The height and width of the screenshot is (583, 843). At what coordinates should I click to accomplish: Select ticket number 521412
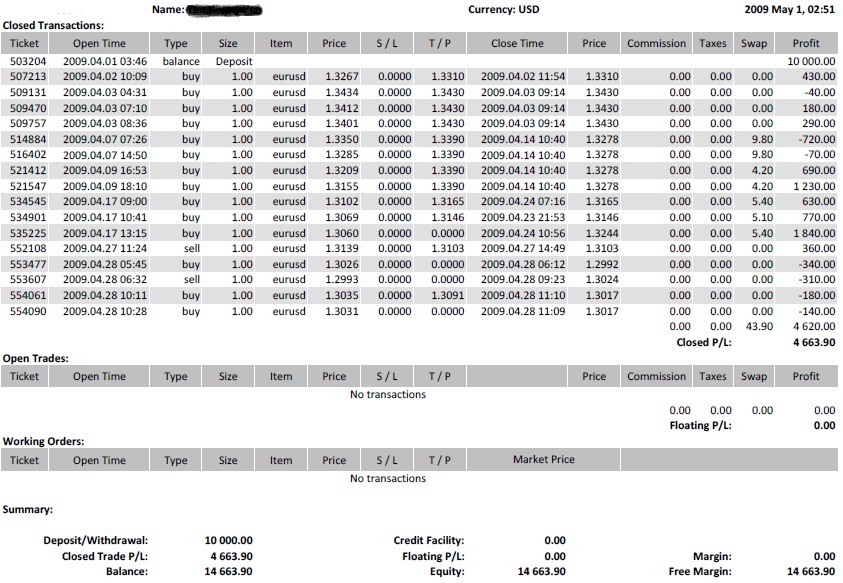point(28,170)
